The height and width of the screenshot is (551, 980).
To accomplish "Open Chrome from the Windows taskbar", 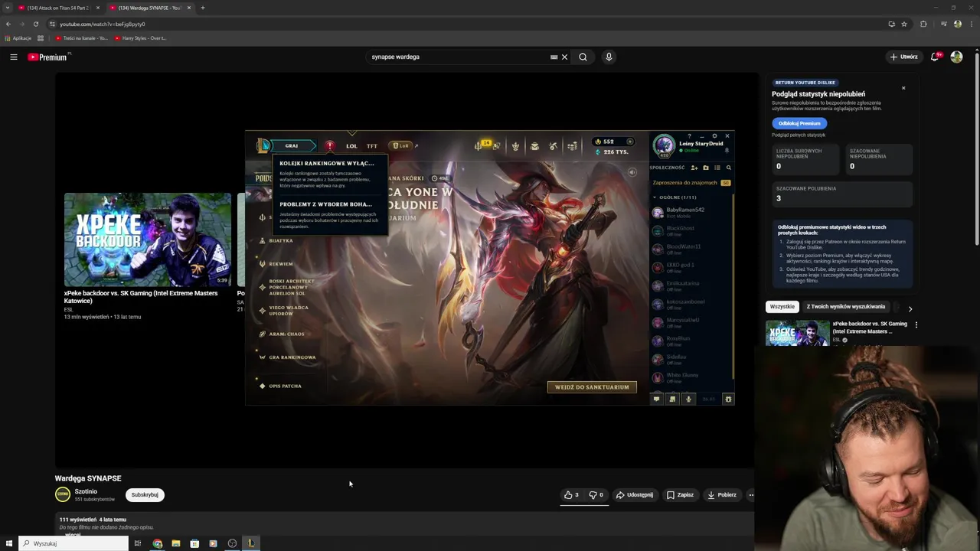I will [x=157, y=543].
